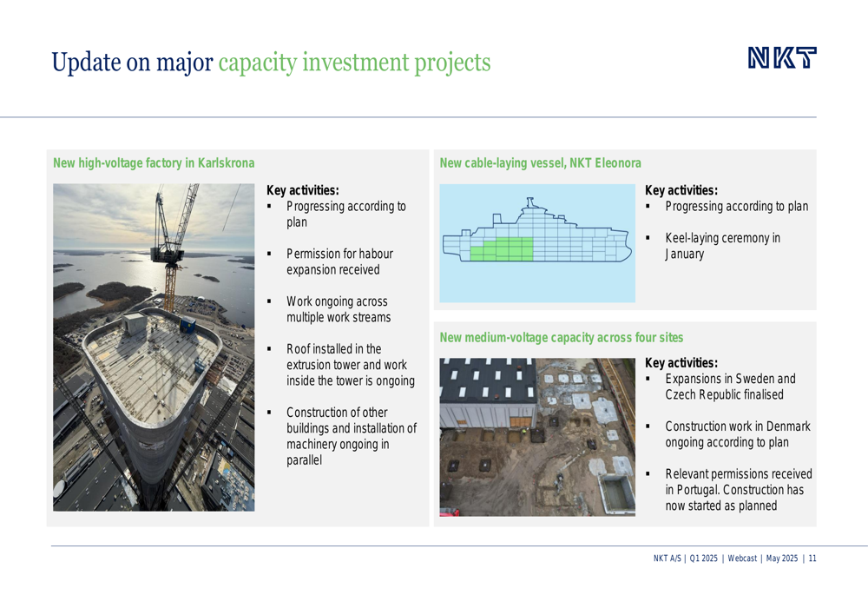Click footer text 'Webcast'
Viewport: 868px width, 595px height.
point(742,559)
